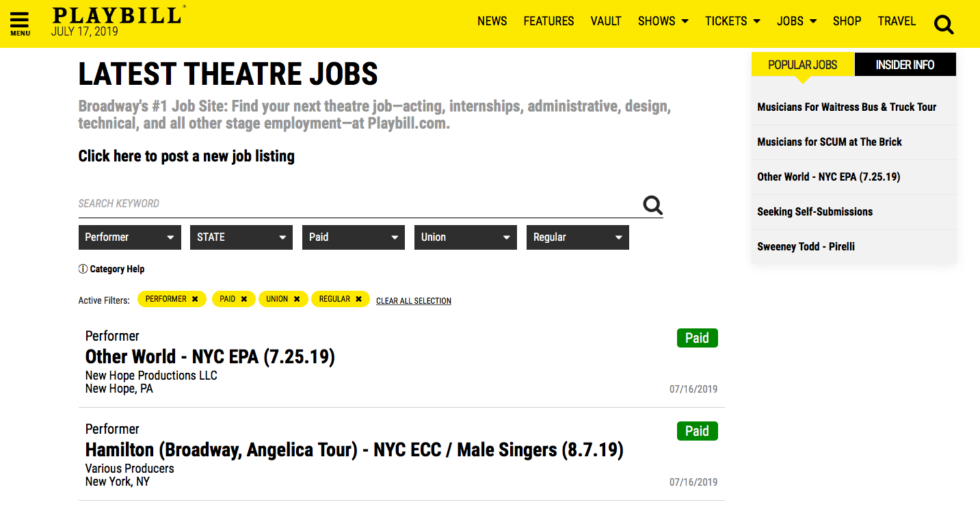Switch to the INSIDER INFO tab
This screenshot has height=509, width=980.
coord(905,64)
